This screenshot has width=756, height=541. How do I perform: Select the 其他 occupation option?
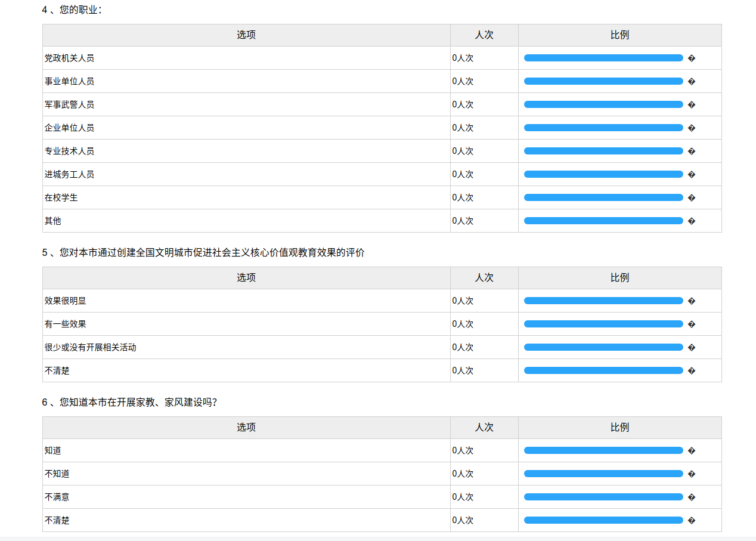[x=53, y=221]
